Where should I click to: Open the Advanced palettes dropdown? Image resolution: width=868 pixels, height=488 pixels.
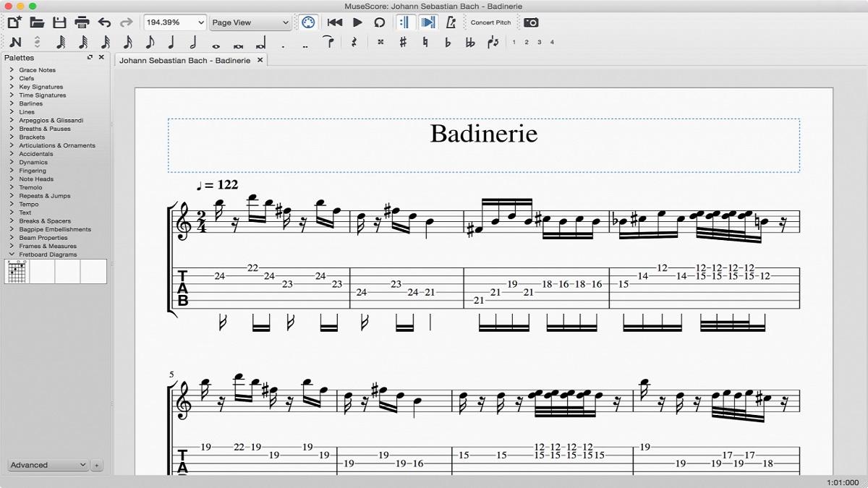[x=46, y=465]
